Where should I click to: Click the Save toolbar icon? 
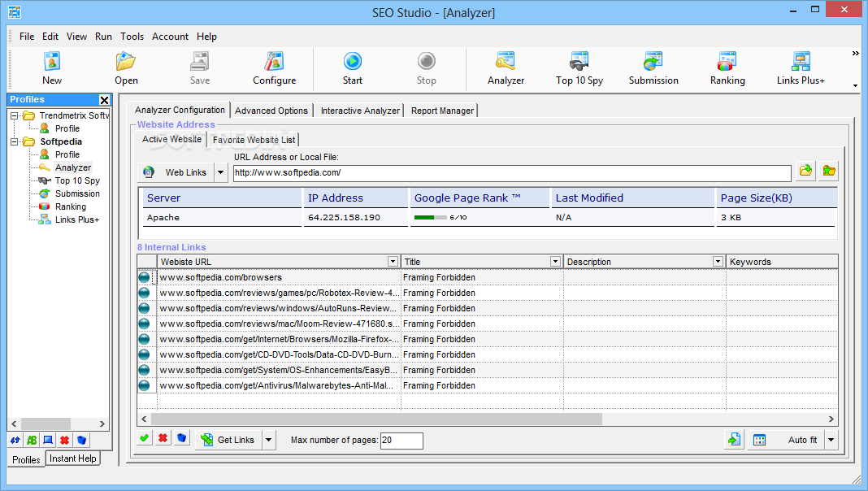click(x=200, y=68)
